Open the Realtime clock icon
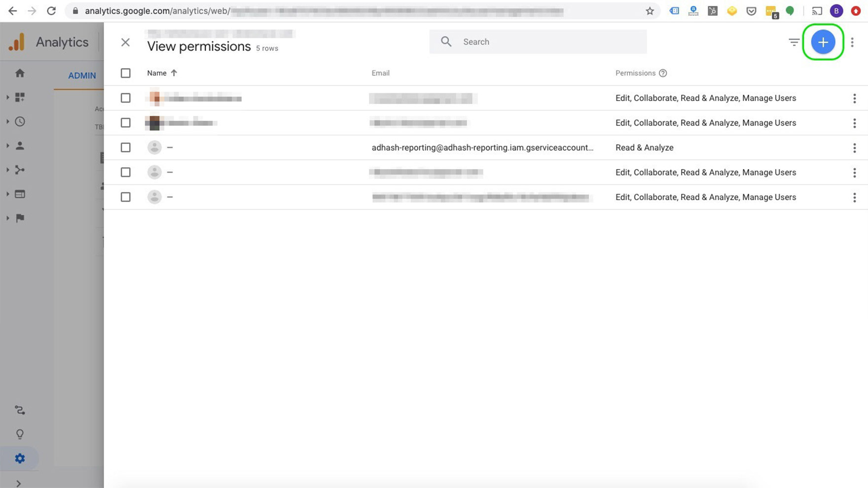 pyautogui.click(x=20, y=121)
